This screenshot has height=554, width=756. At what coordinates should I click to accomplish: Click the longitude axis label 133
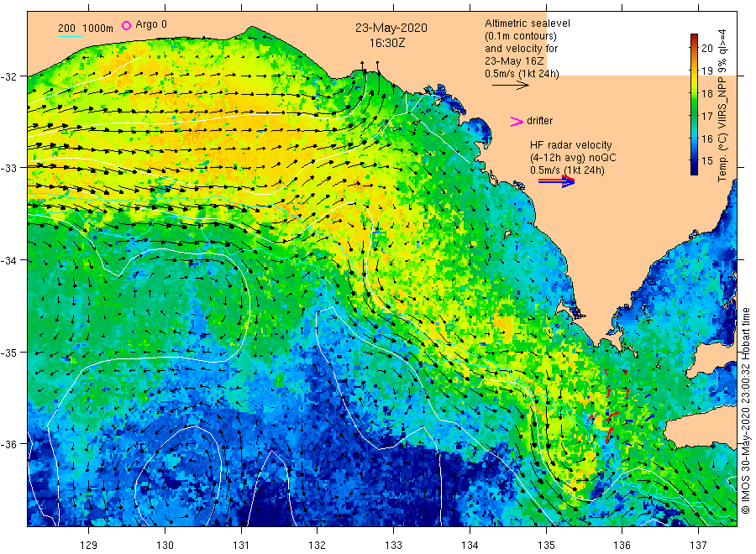click(393, 545)
